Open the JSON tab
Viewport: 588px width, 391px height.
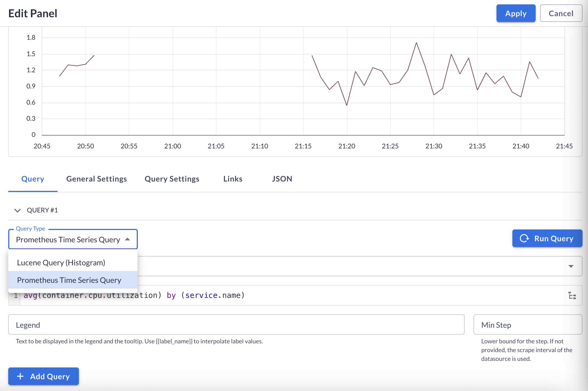tap(282, 179)
